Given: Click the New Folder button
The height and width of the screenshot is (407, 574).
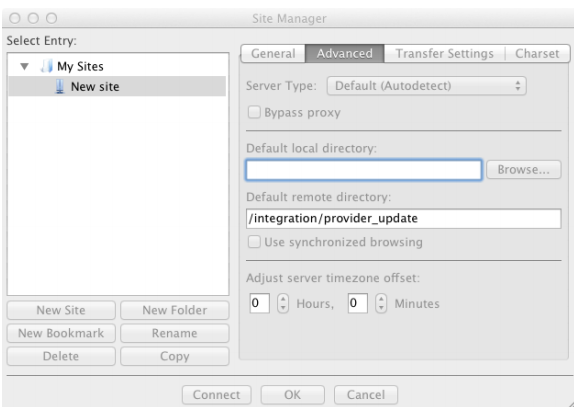Looking at the screenshot, I should pos(175,310).
